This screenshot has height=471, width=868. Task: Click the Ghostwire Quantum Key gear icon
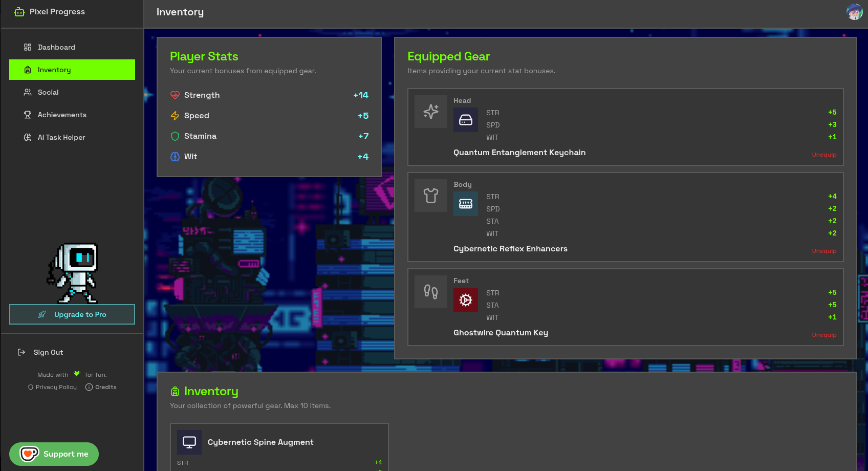465,300
